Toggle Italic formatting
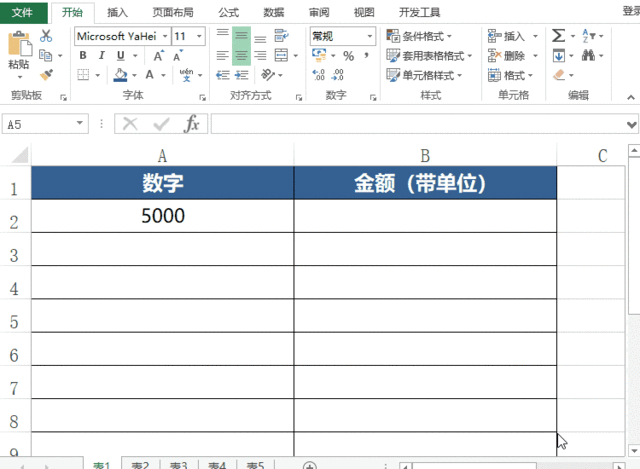The height and width of the screenshot is (469, 640). point(102,56)
